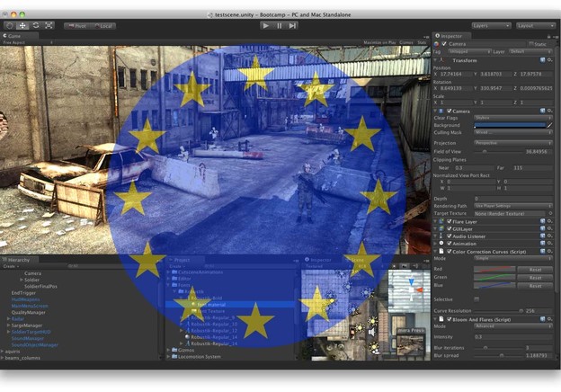This screenshot has width=561, height=392.
Task: Open Camera component gear menu
Action: 550,111
